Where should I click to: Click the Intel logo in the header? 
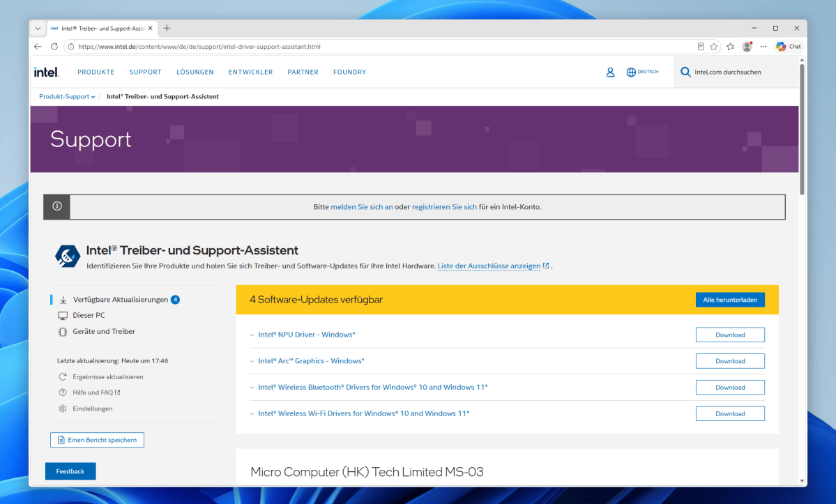(x=46, y=72)
